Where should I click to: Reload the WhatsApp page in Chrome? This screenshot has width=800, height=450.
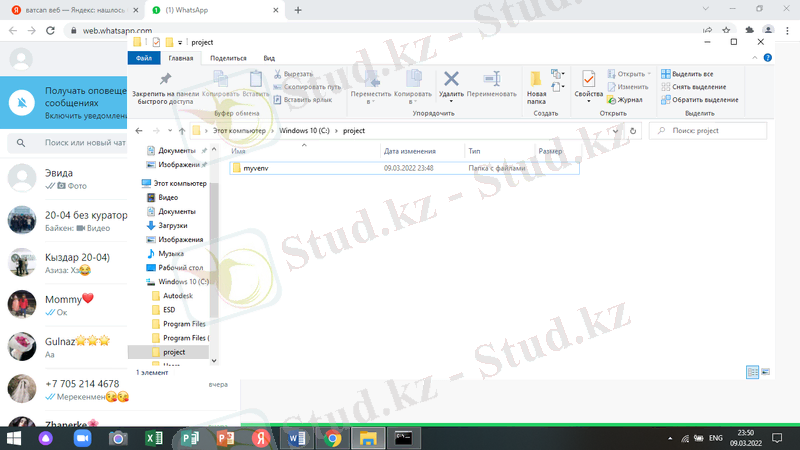[50, 31]
